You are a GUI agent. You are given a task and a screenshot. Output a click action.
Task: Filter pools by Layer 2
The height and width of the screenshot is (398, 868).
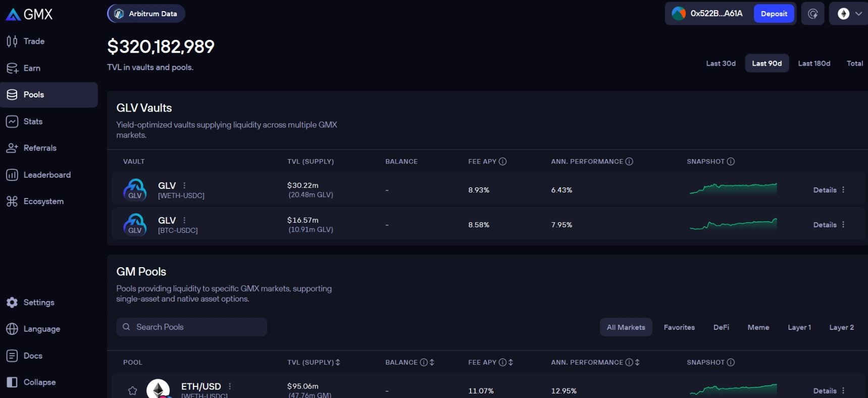click(841, 327)
